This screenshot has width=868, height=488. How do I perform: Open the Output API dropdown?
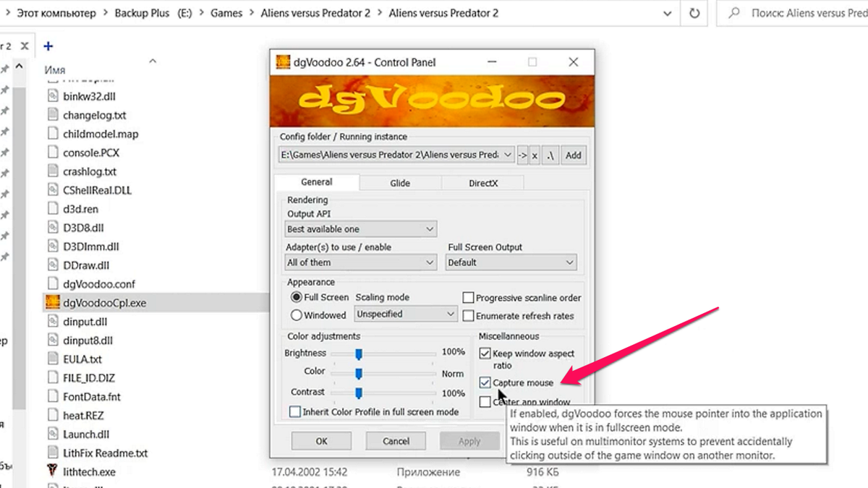tap(360, 228)
